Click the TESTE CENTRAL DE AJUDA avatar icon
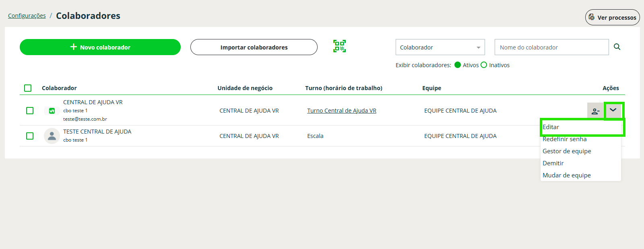Screen dimensions: 644x249 [x=52, y=136]
